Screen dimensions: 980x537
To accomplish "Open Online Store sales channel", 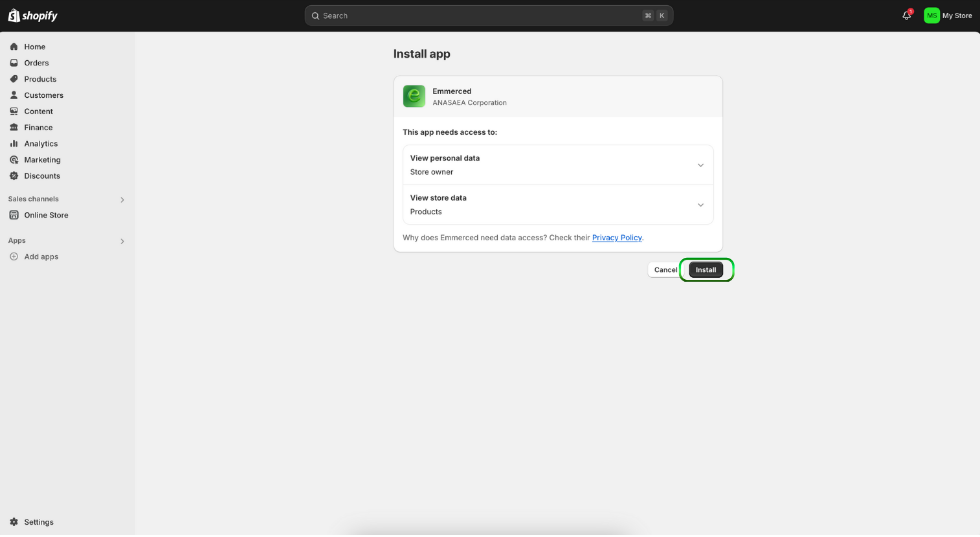I will 46,215.
